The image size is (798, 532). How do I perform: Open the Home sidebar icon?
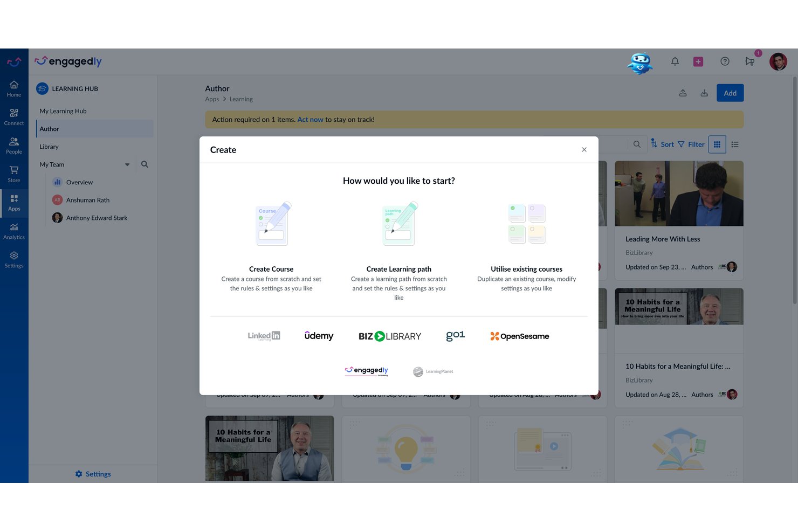click(14, 88)
